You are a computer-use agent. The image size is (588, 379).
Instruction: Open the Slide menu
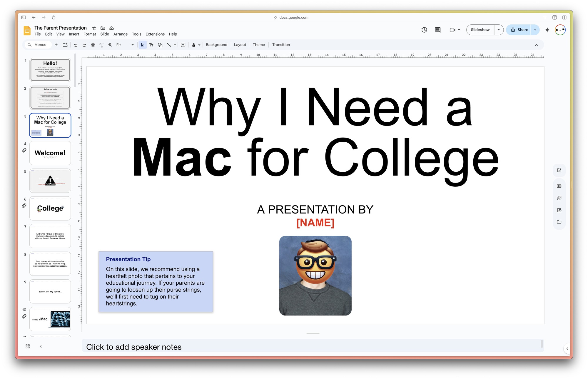tap(105, 34)
